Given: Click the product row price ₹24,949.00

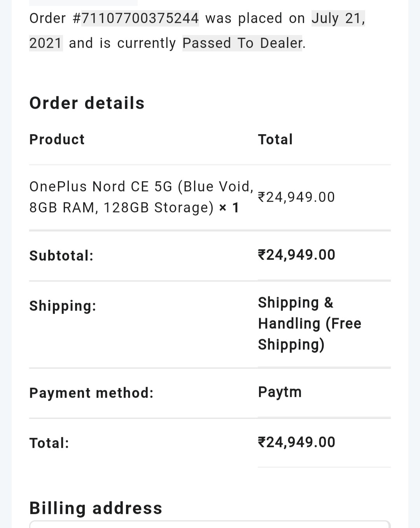Looking at the screenshot, I should click(296, 197).
